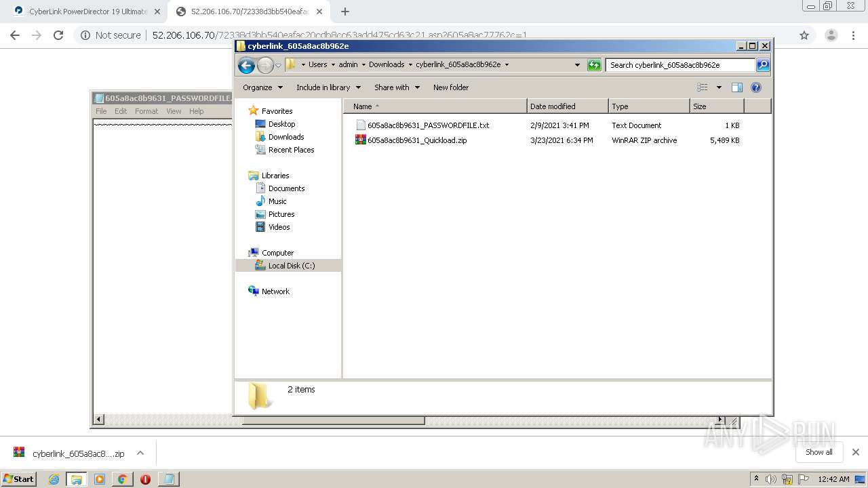Image resolution: width=868 pixels, height=488 pixels.
Task: Click the Search cyberlink field
Action: [x=680, y=65]
